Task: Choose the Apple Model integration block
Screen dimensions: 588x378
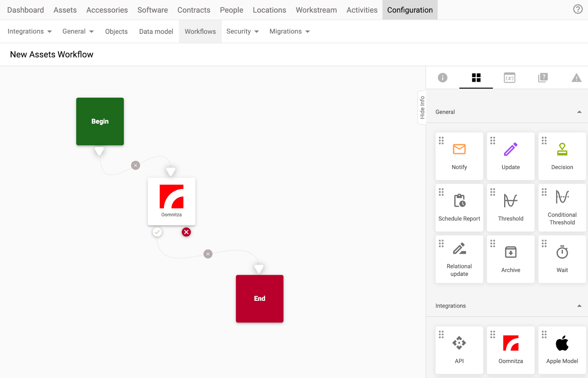Action: coord(562,350)
